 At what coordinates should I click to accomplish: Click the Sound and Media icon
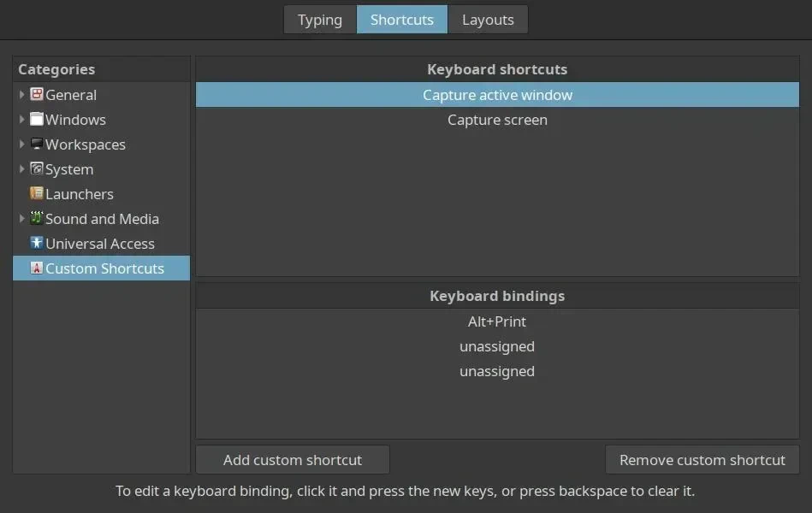tap(36, 218)
